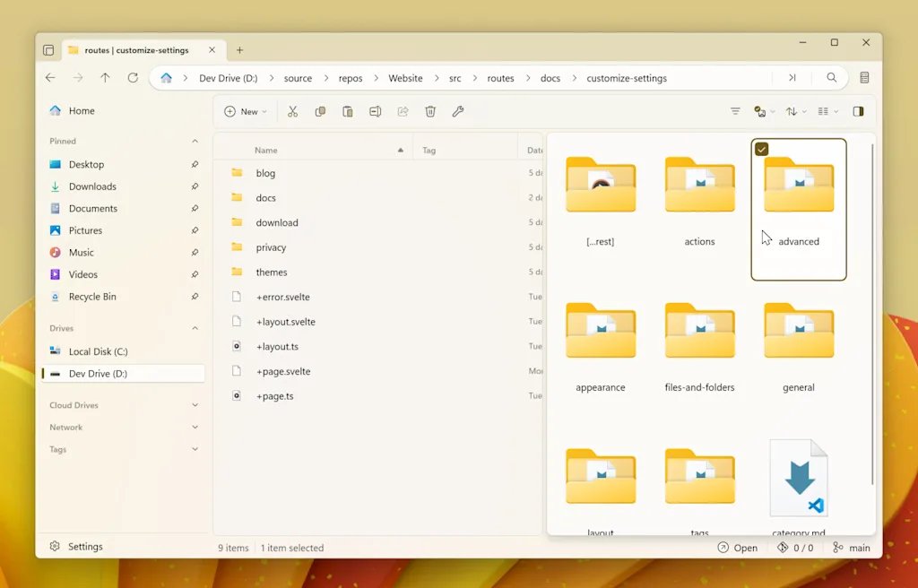The height and width of the screenshot is (588, 918).
Task: Open the Share icon in the toolbar
Action: point(403,111)
